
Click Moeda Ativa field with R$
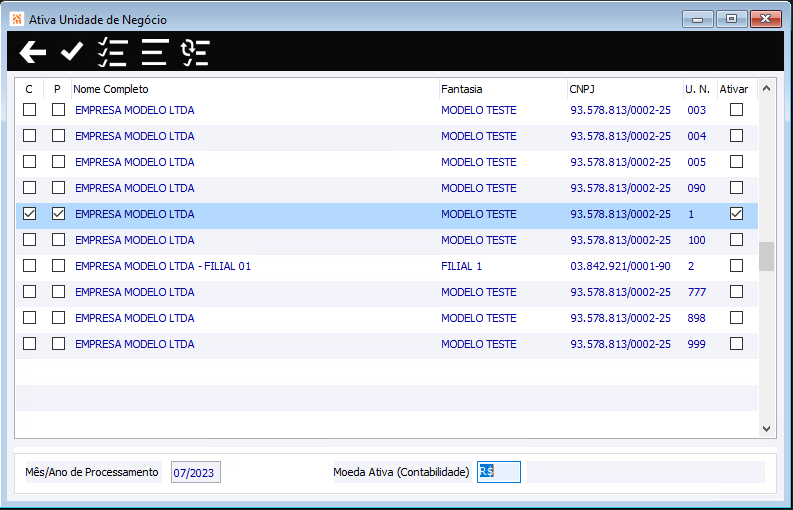pos(499,472)
